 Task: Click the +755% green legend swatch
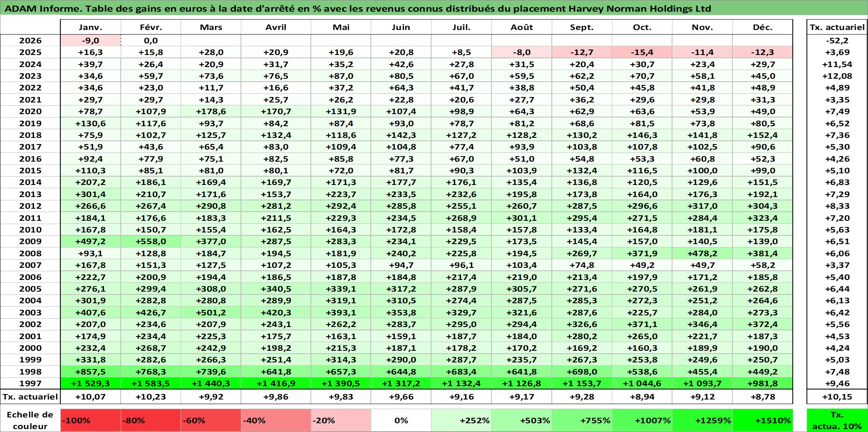tap(582, 420)
